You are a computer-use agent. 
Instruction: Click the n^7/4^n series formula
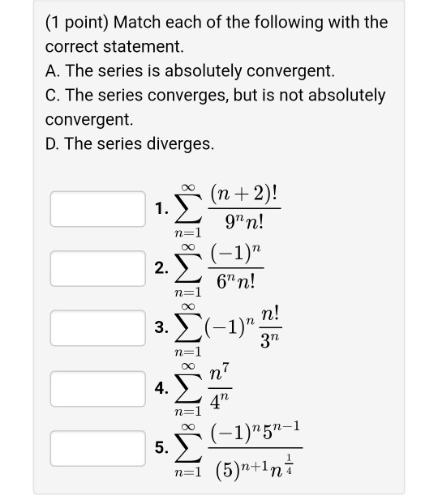(203, 389)
